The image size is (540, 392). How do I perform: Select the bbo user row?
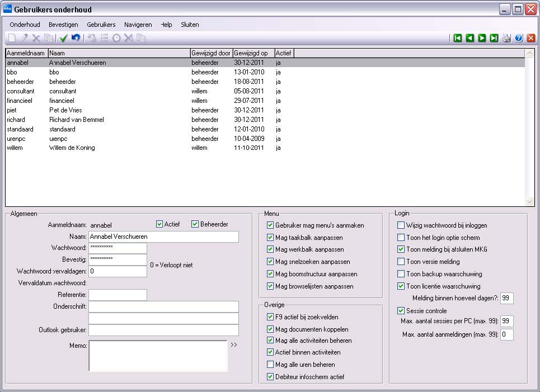(265, 72)
